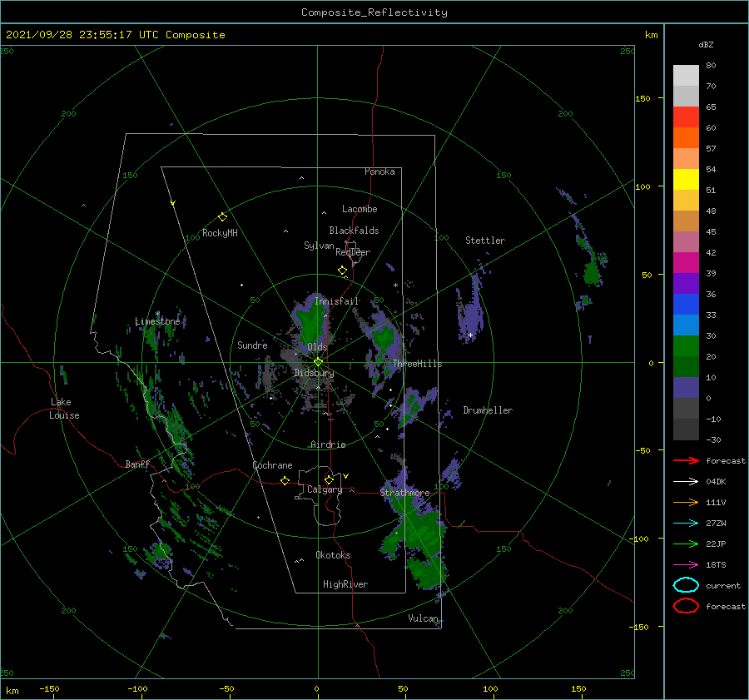The image size is (749, 700).
Task: Click the Sylvan label
Action: tap(319, 246)
